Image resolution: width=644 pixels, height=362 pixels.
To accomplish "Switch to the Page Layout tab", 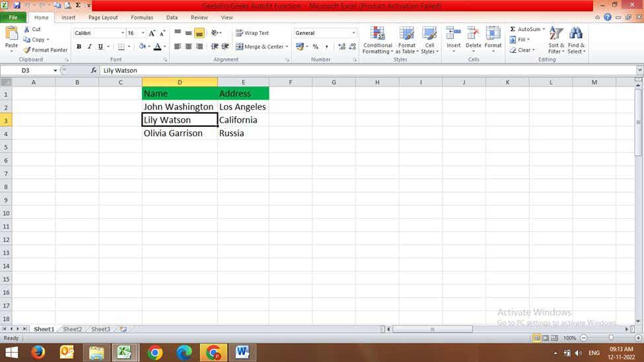I will 103,17.
